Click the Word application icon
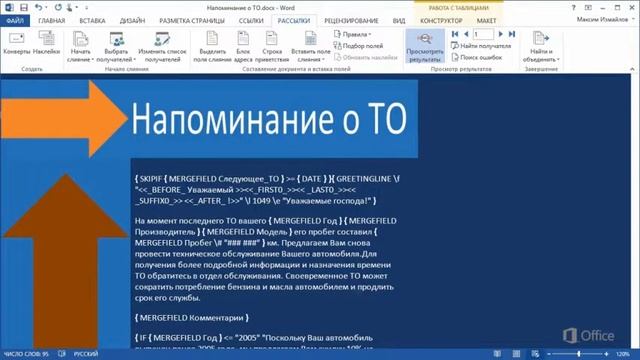This screenshot has width=640, height=360. [9, 7]
